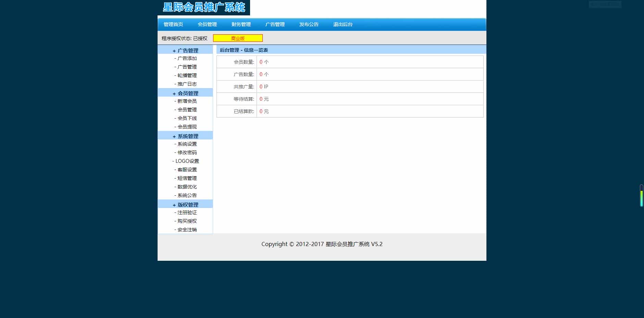This screenshot has height=318, width=644.
Task: Open 会员提现 in the sidebar
Action: 186,127
